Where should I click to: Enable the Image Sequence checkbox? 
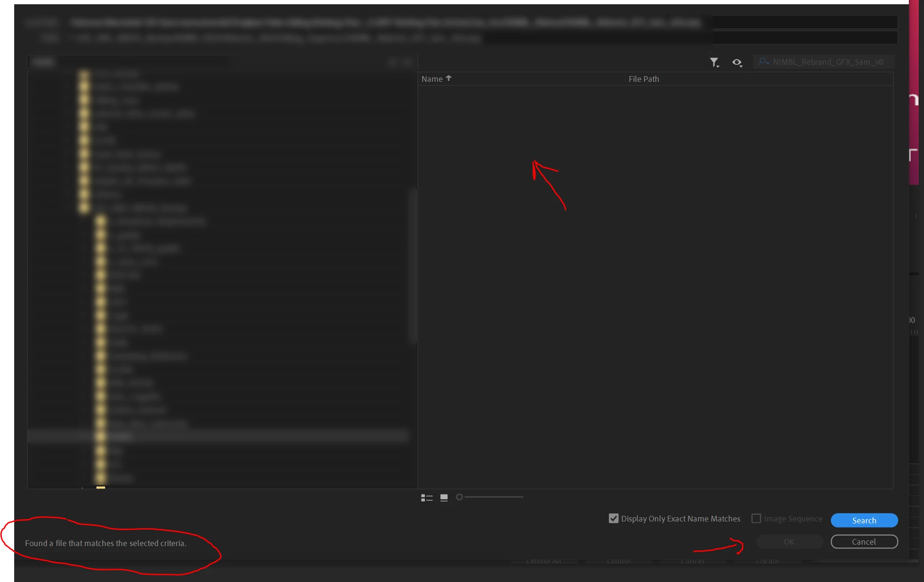pyautogui.click(x=757, y=519)
